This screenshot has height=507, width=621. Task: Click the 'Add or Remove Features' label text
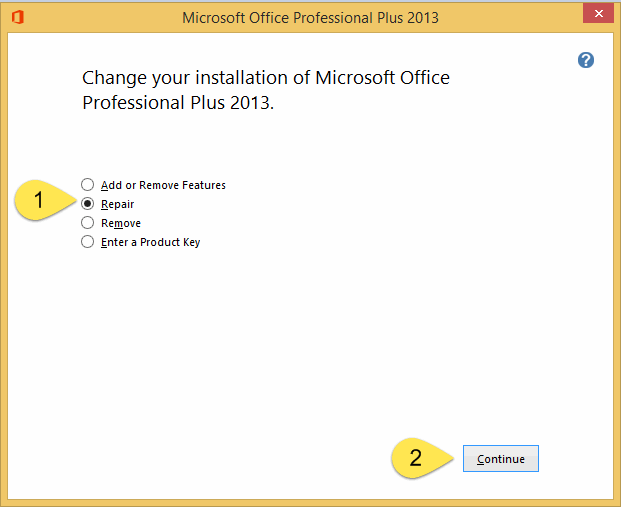pyautogui.click(x=163, y=185)
